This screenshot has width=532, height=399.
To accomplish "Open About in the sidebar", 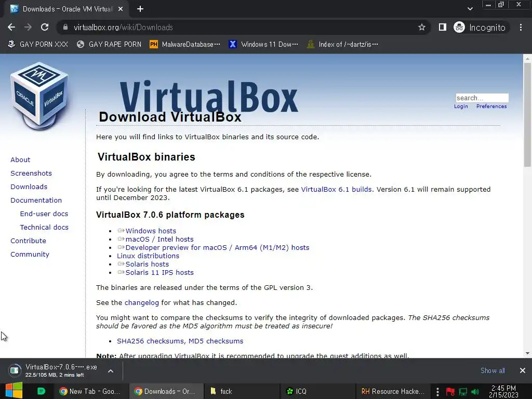I will click(20, 159).
